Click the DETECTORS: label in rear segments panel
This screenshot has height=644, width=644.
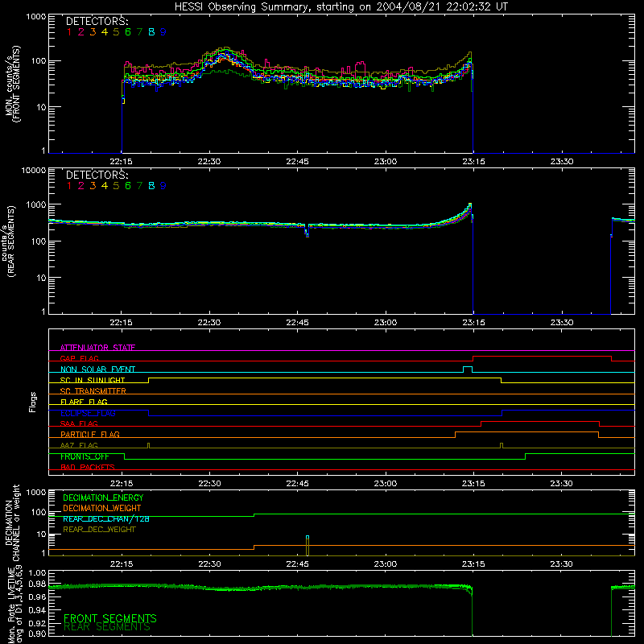point(97,175)
